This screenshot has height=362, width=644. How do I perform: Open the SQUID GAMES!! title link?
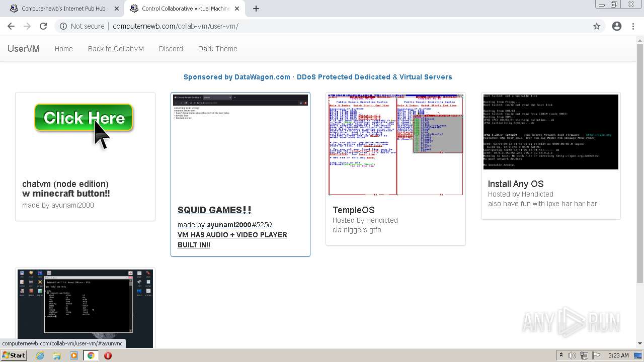[x=214, y=210]
